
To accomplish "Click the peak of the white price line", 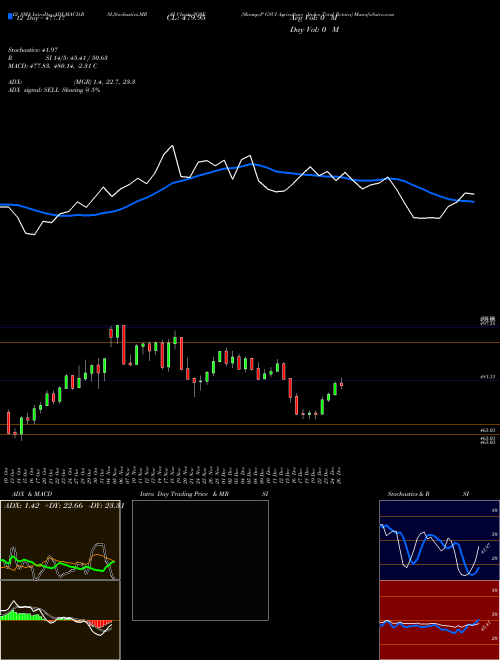I will pyautogui.click(x=172, y=146).
